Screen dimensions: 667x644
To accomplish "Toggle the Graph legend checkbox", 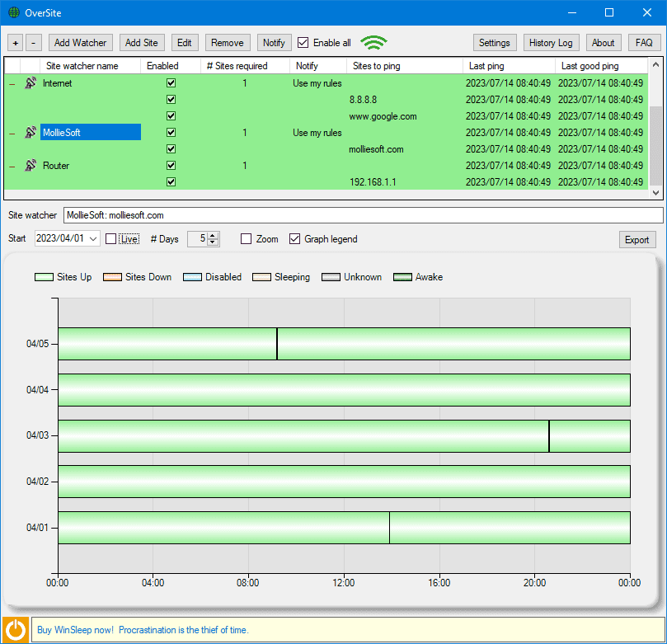I will 295,238.
